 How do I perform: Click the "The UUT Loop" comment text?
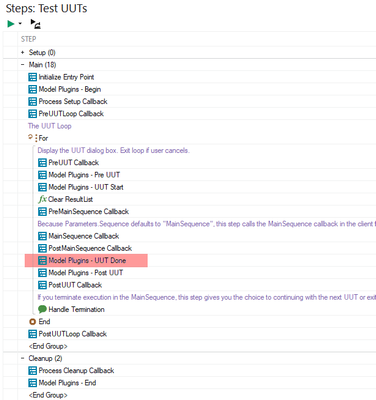coord(50,126)
